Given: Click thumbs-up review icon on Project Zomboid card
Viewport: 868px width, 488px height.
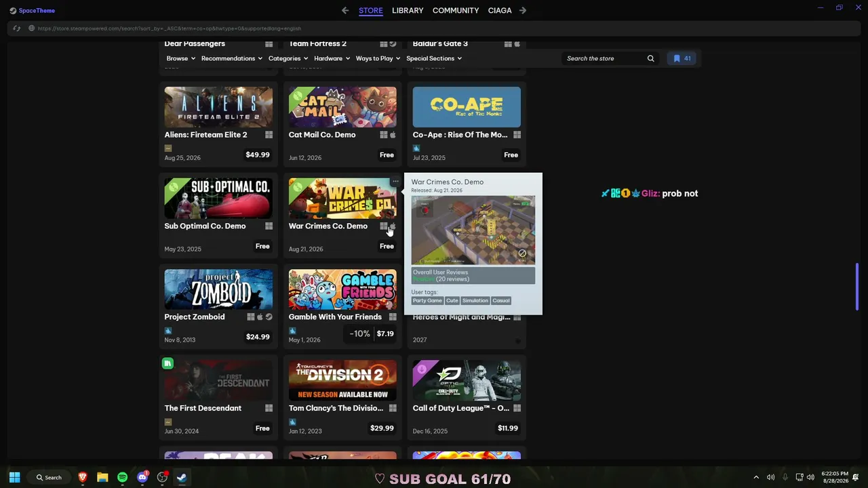Looking at the screenshot, I should (x=168, y=331).
